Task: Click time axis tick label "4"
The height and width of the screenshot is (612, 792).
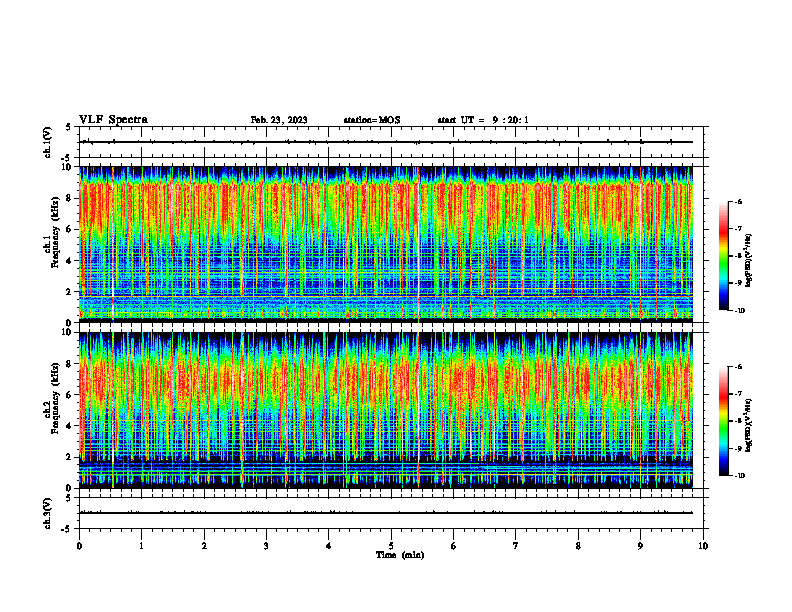Action: 328,546
